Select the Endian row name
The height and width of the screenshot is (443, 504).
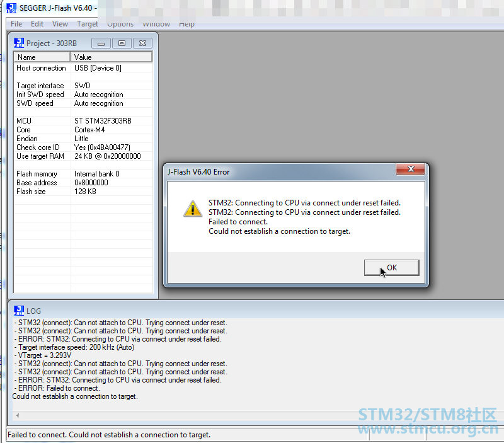coord(27,139)
